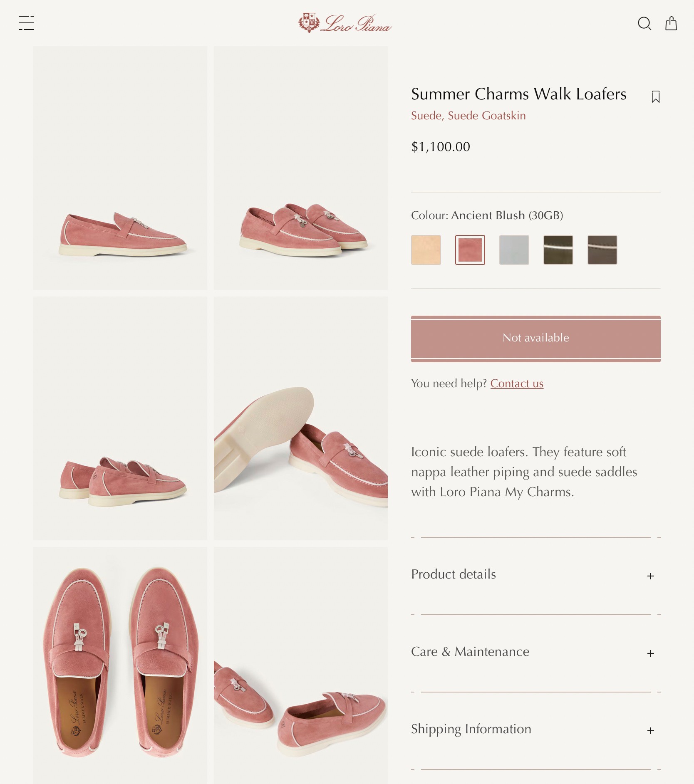
Task: Click the Not available button
Action: (x=536, y=338)
